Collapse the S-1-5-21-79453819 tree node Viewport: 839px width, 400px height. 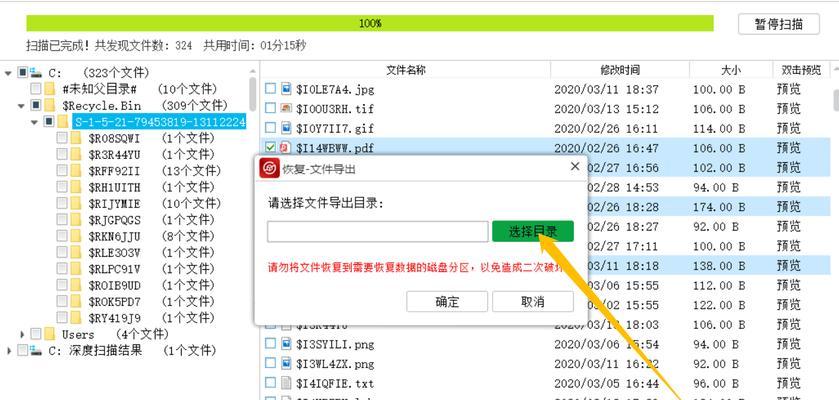tap(35, 122)
